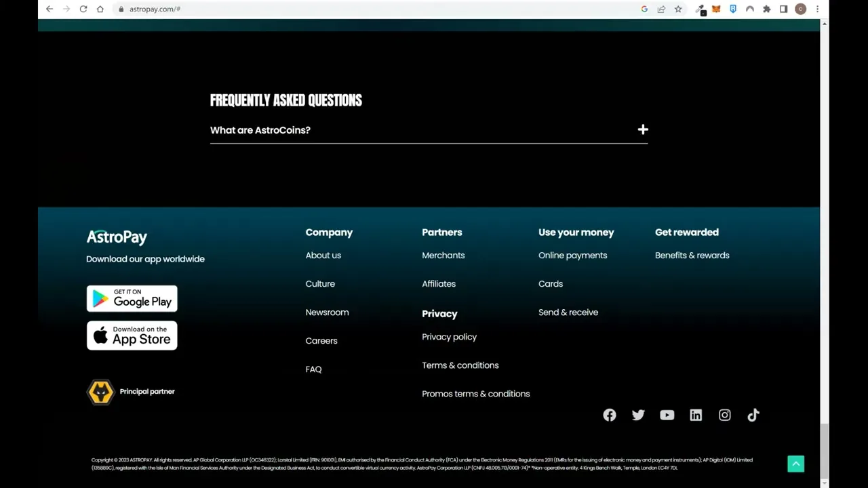Open the Send & receive link
The image size is (868, 488).
point(568,312)
